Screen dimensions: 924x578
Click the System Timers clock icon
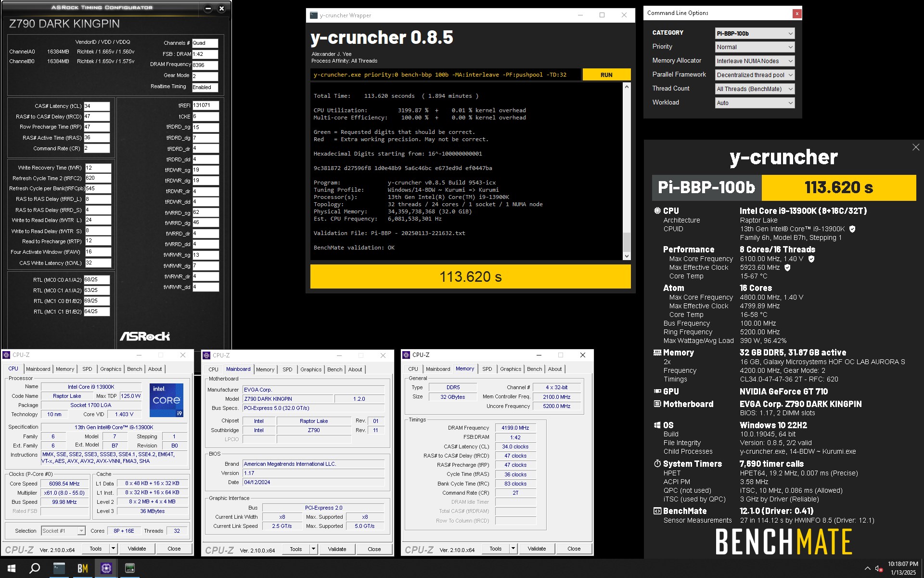657,463
